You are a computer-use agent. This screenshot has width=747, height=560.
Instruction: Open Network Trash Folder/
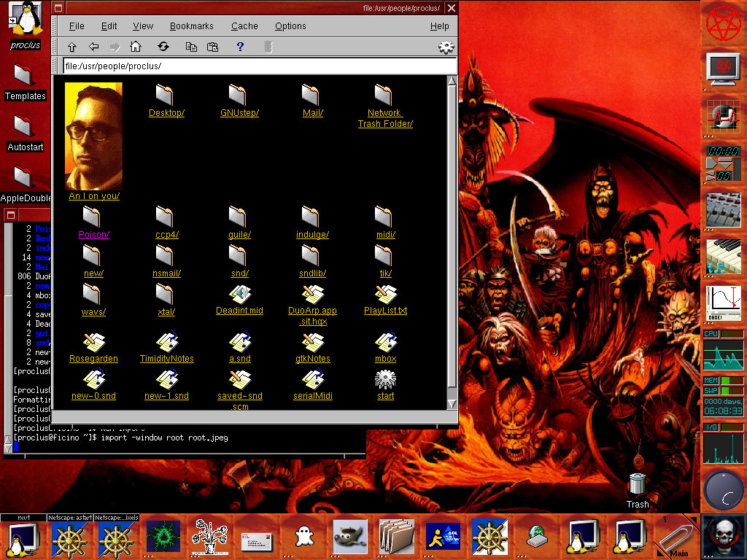click(385, 119)
